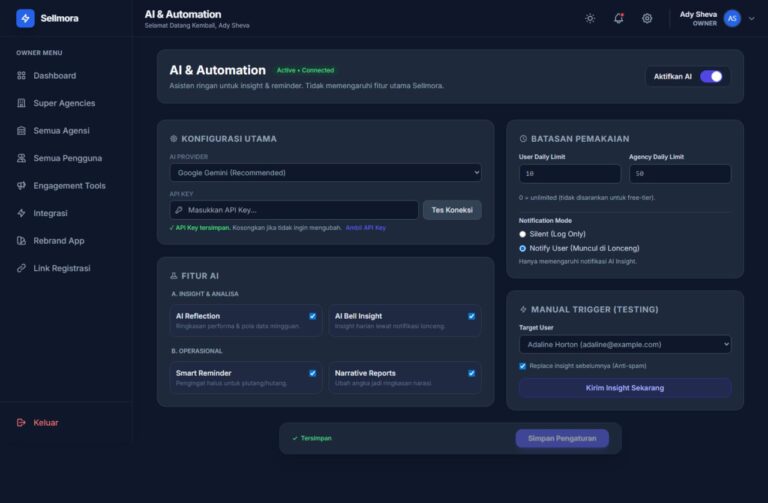Click Simpan Pengaturan button

coord(561,438)
